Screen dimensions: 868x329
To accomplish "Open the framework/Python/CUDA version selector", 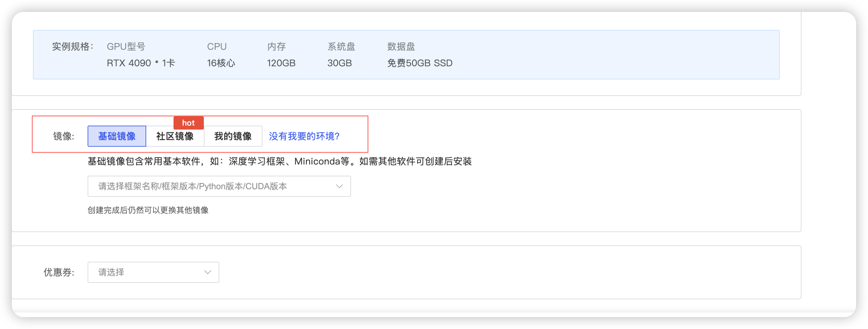I will tap(219, 186).
